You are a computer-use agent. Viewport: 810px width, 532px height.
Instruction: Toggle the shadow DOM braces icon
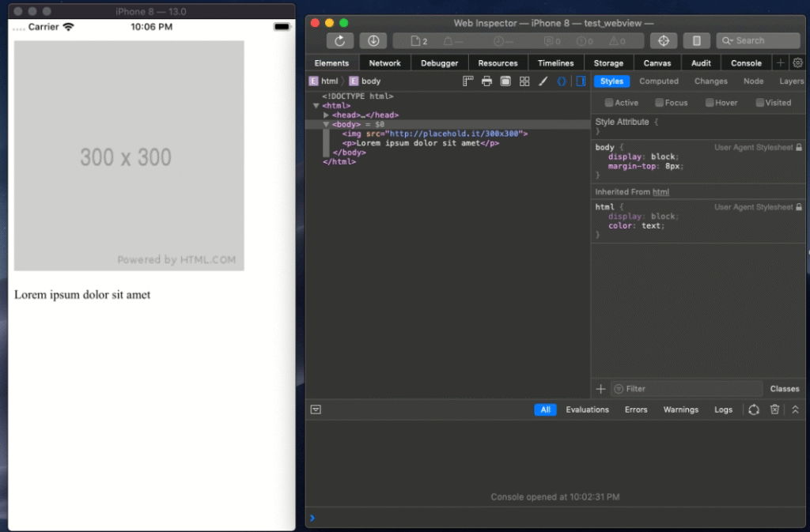click(562, 81)
